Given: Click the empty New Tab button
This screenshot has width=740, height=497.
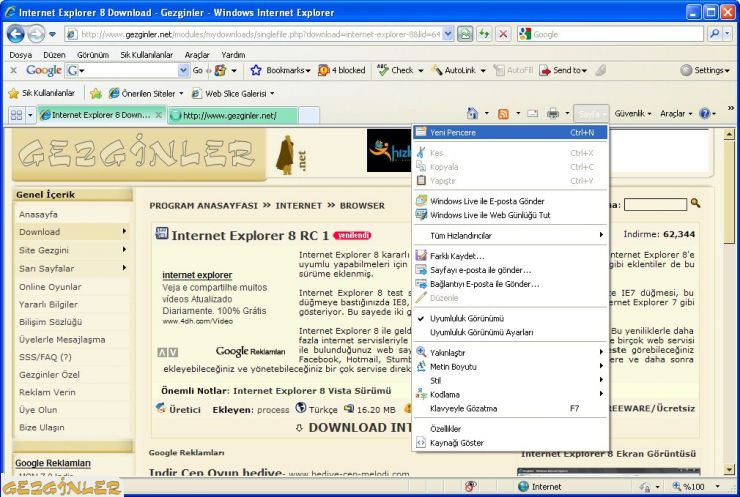Looking at the screenshot, I should [309, 115].
